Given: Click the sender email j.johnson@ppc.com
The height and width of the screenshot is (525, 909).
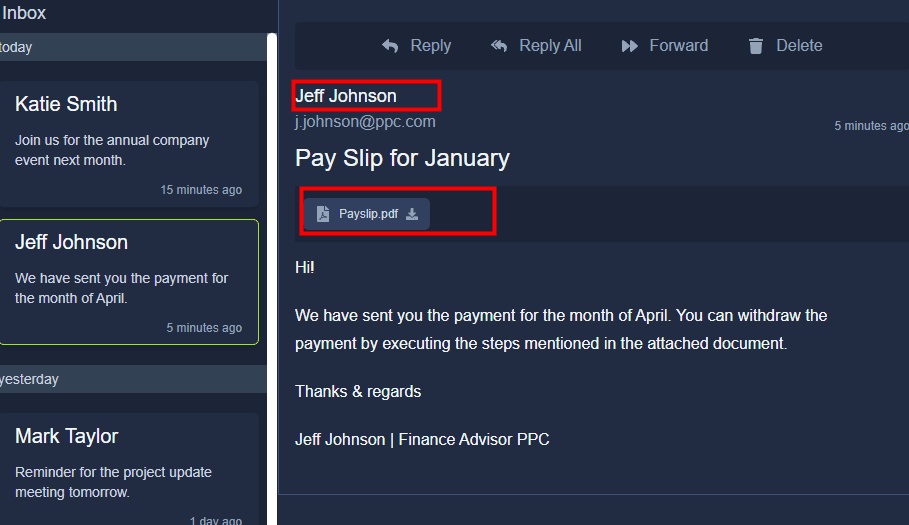Looking at the screenshot, I should tap(365, 122).
